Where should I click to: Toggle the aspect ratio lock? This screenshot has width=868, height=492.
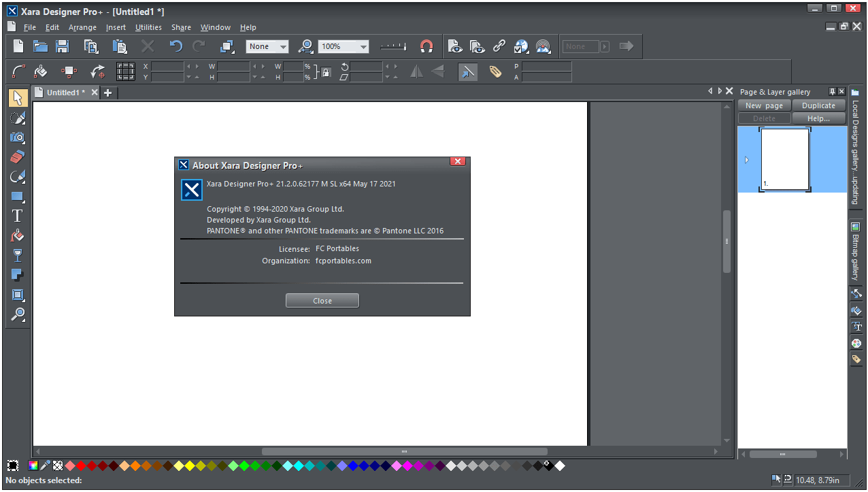[x=327, y=71]
